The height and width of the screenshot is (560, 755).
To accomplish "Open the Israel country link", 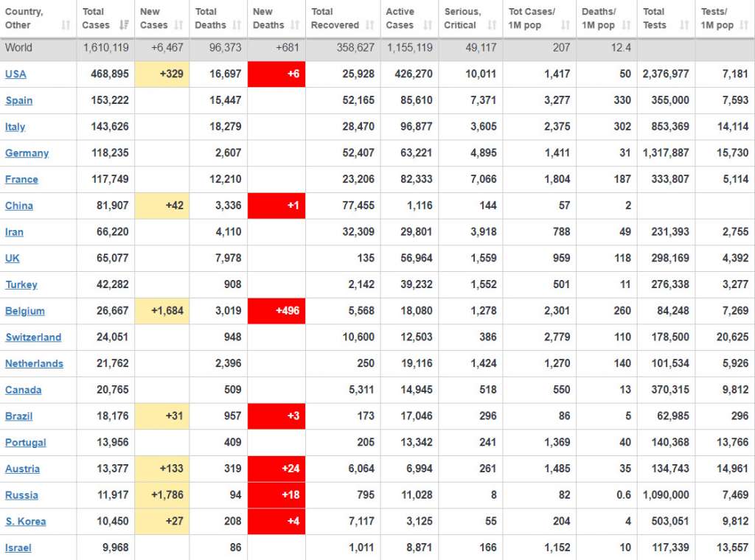I will (x=18, y=548).
